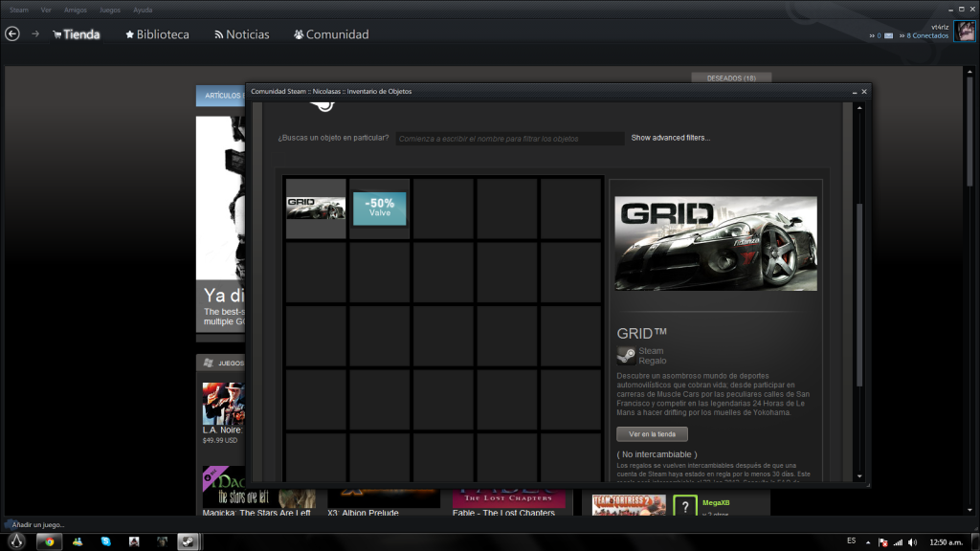This screenshot has width=980, height=551.
Task: Expand Show advanced filters
Action: pyautogui.click(x=670, y=138)
